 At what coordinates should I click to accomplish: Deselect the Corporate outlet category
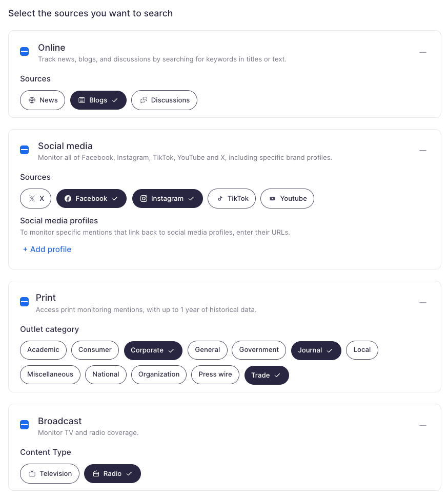click(153, 350)
